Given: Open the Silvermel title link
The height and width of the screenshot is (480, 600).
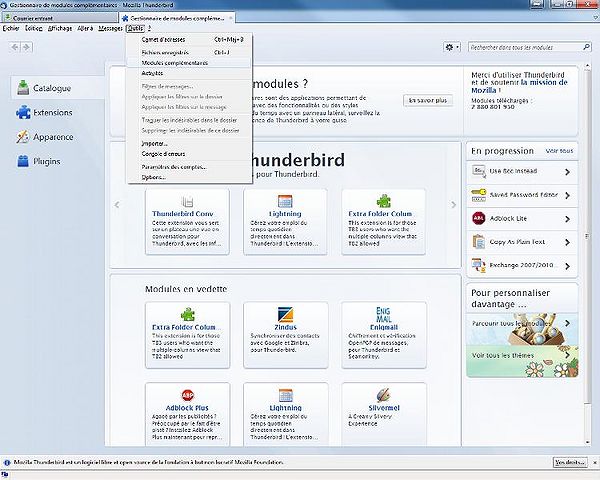Looking at the screenshot, I should [x=383, y=408].
